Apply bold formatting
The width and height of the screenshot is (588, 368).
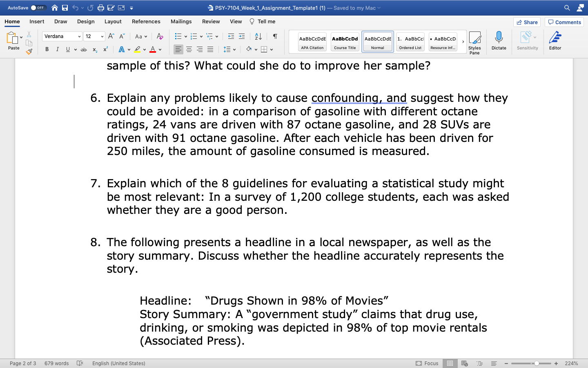click(47, 49)
